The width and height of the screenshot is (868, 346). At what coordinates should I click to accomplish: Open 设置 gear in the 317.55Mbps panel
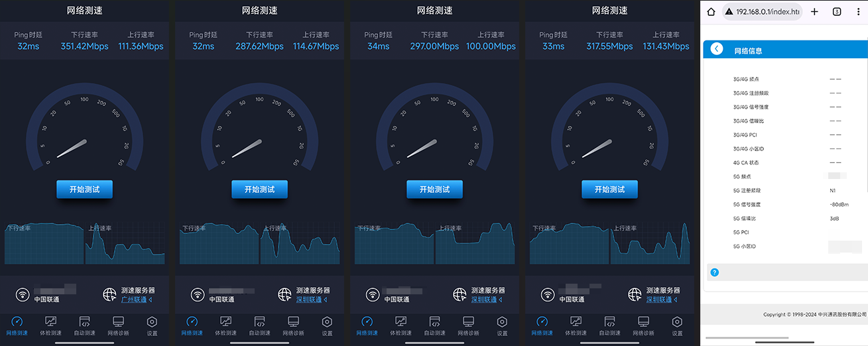click(x=677, y=325)
